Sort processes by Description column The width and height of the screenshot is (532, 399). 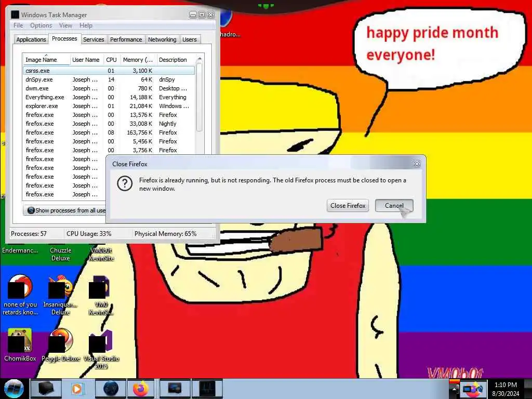click(x=176, y=60)
